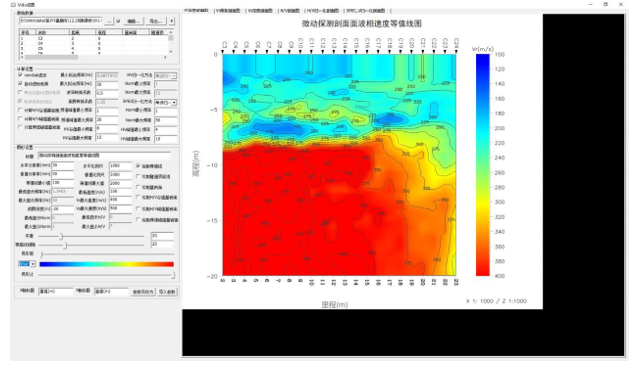The height and width of the screenshot is (365, 629).
Task: Switch to the SPEC_V normalized profile tab
Action: pyautogui.click(x=365, y=11)
